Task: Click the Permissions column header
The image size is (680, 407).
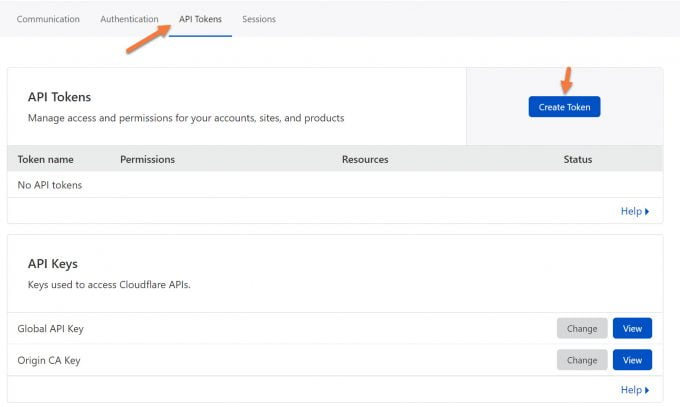Action: 147,159
